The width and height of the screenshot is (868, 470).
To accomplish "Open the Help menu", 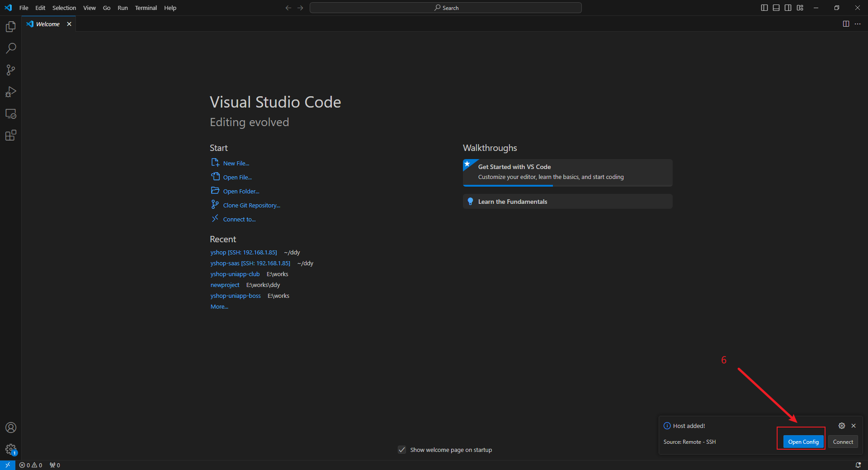I will (x=170, y=8).
